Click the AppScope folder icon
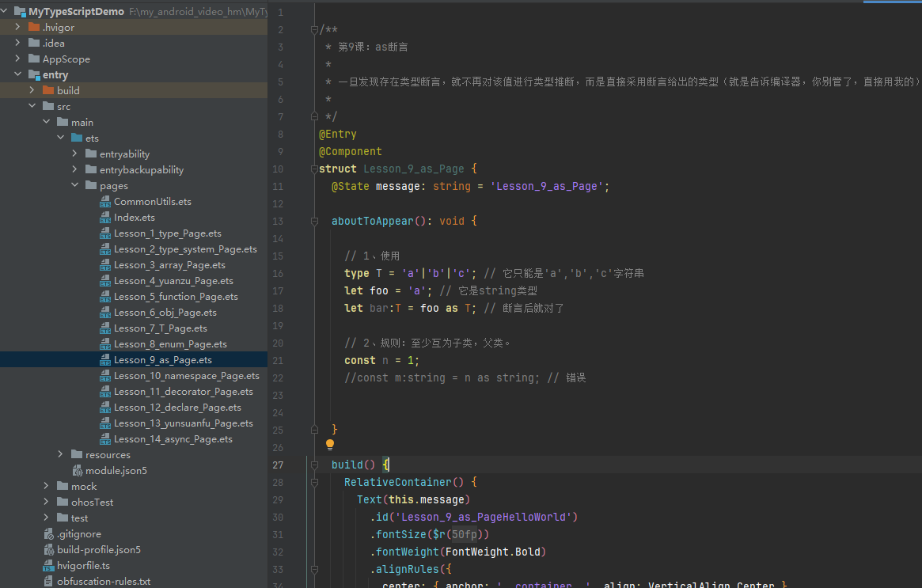 [34, 59]
